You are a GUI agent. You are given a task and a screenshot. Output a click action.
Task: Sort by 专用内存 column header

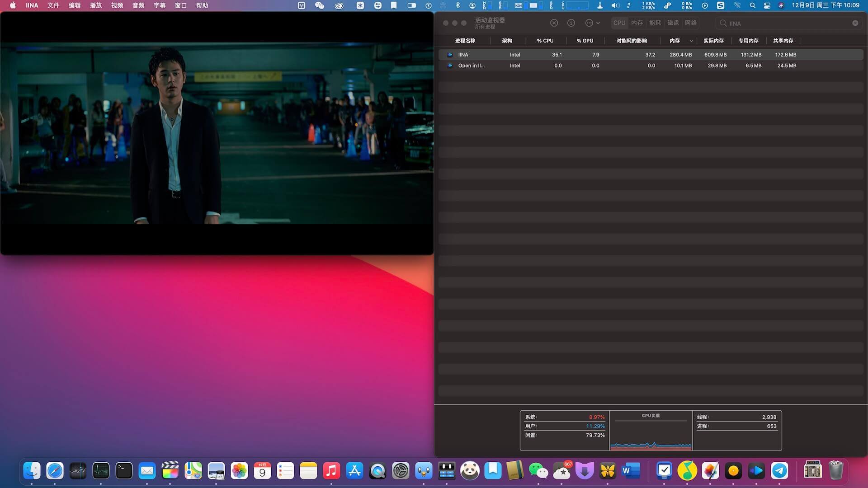click(x=748, y=41)
